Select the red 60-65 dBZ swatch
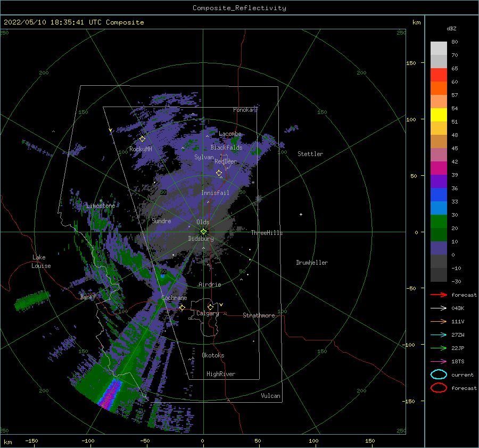This screenshot has height=448, width=479. pos(439,75)
